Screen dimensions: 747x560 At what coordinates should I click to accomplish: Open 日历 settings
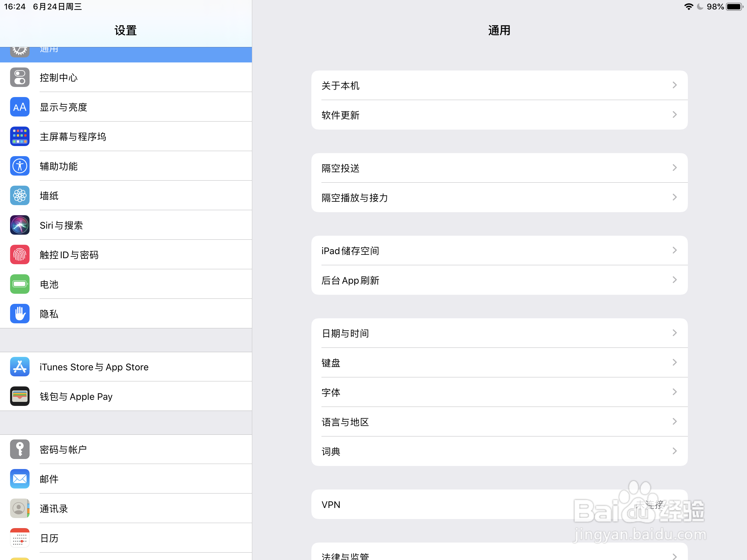126,538
